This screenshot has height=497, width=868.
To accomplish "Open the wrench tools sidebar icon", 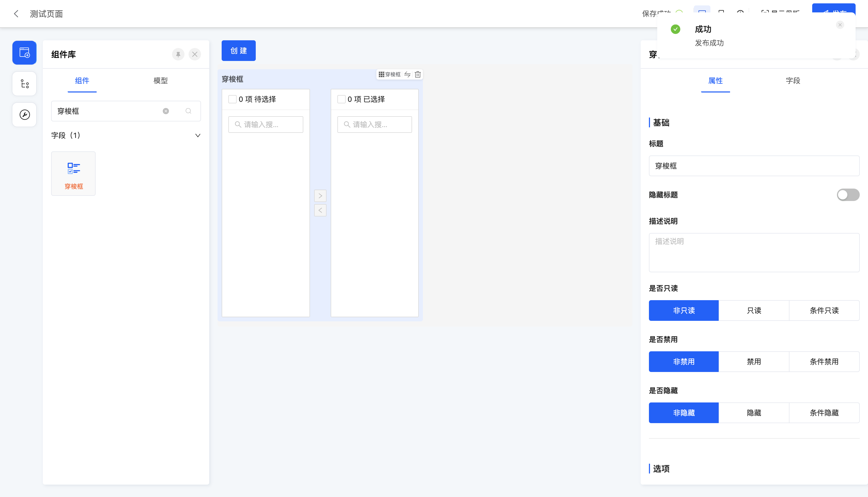I will click(x=25, y=115).
